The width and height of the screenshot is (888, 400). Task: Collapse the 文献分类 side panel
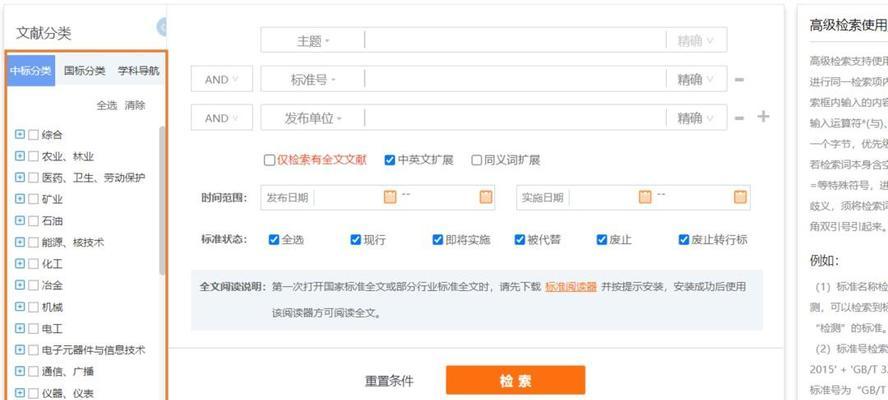coord(162,27)
